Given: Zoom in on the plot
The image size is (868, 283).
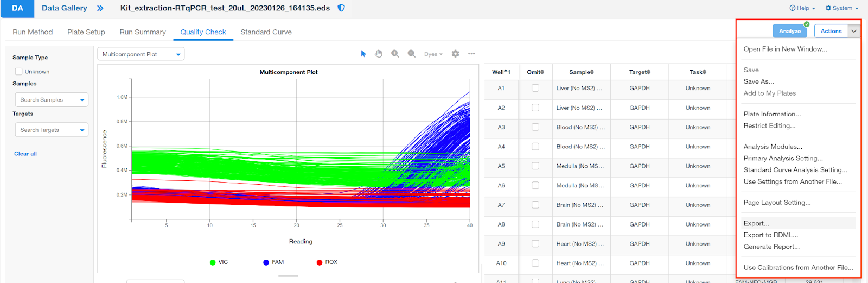Looking at the screenshot, I should point(395,54).
